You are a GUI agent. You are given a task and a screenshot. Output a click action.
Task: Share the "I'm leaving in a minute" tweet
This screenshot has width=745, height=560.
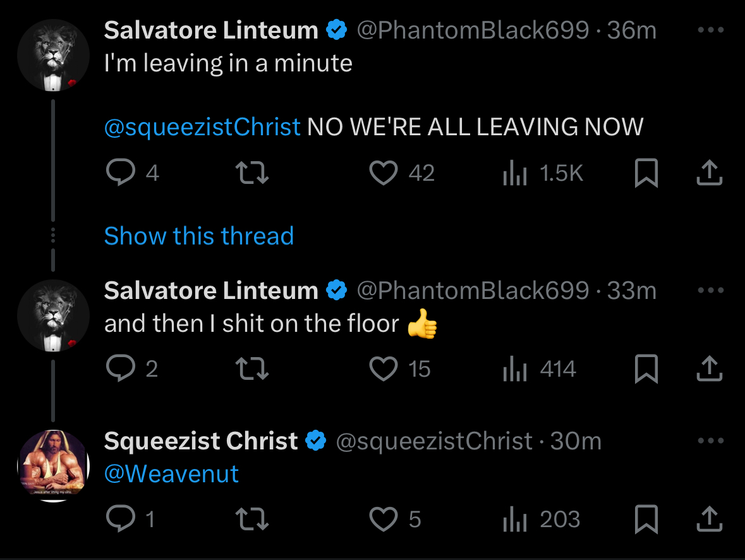point(709,173)
